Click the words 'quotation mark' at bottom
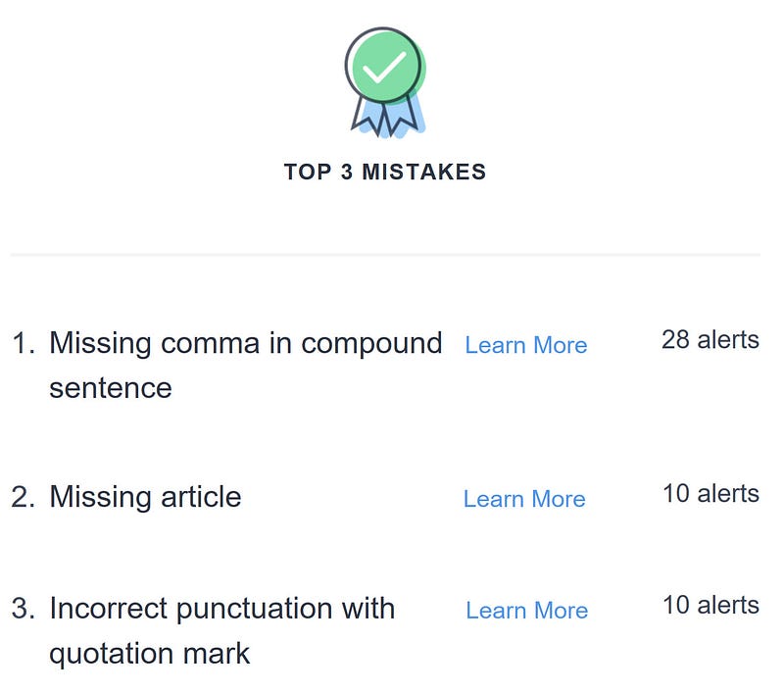The width and height of the screenshot is (784, 693). coord(149,653)
